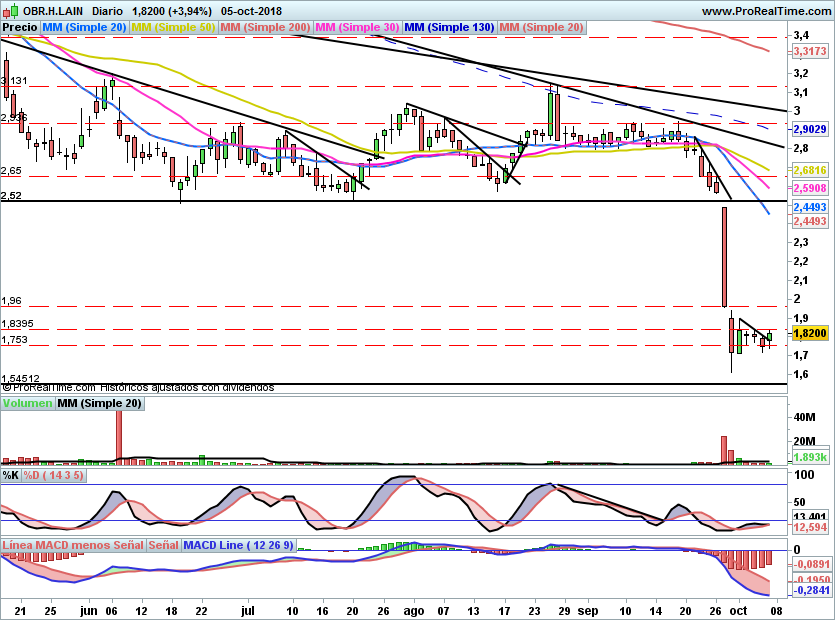Click the 08 date marker after oct
The height and width of the screenshot is (620, 835).
(x=776, y=611)
